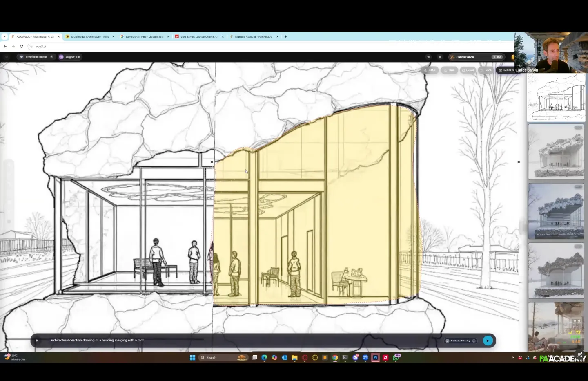Reload the page with the browser refresh icon
This screenshot has height=381, width=588.
22,46
